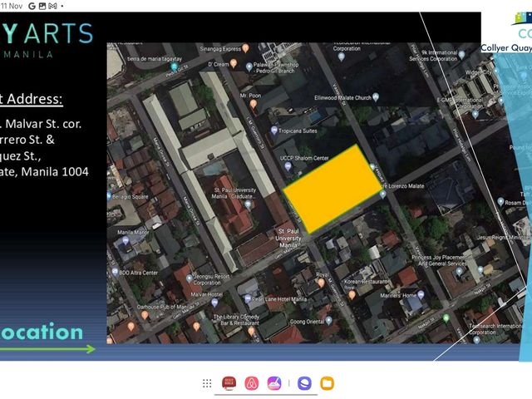Click the 'Mariners' Home' map label
This screenshot has height=399, width=532.
coord(398,296)
